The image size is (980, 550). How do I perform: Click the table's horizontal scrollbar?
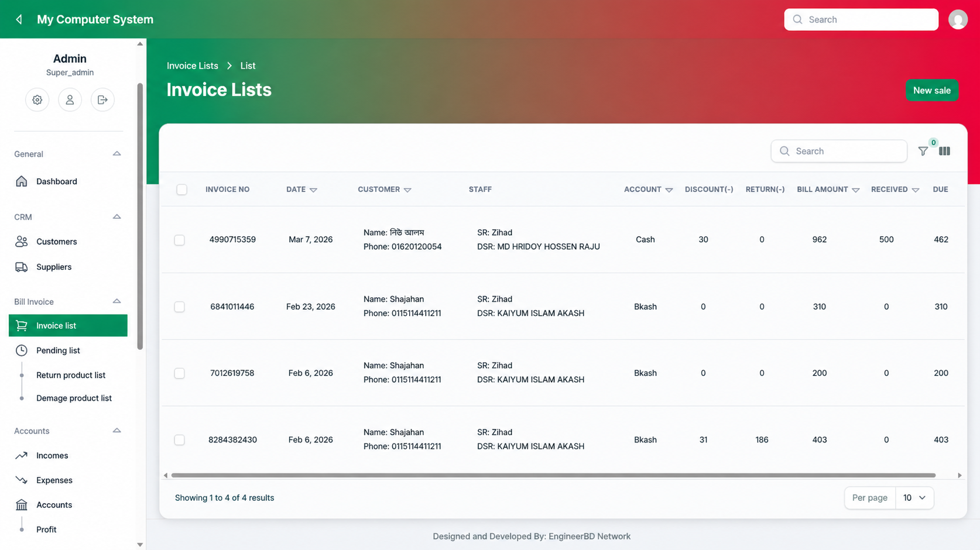553,475
